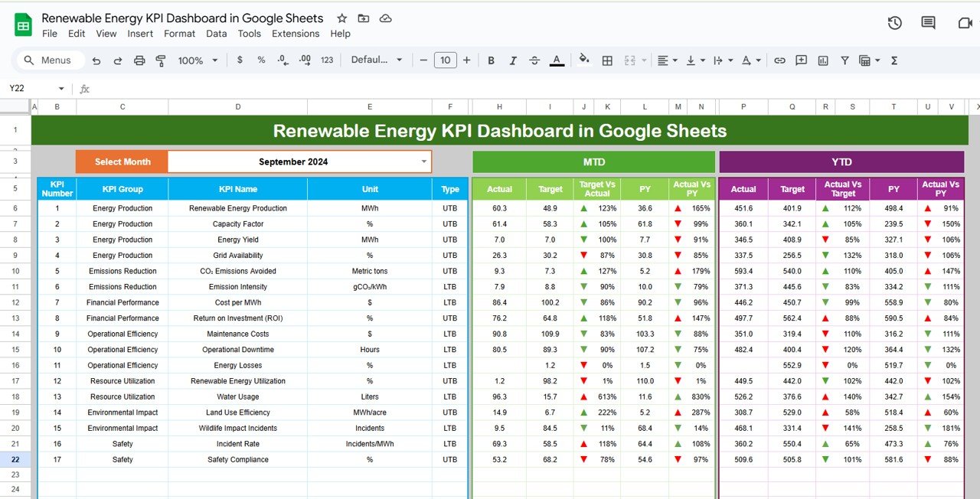Toggle bold formatting
This screenshot has height=499, width=980.
tap(491, 60)
